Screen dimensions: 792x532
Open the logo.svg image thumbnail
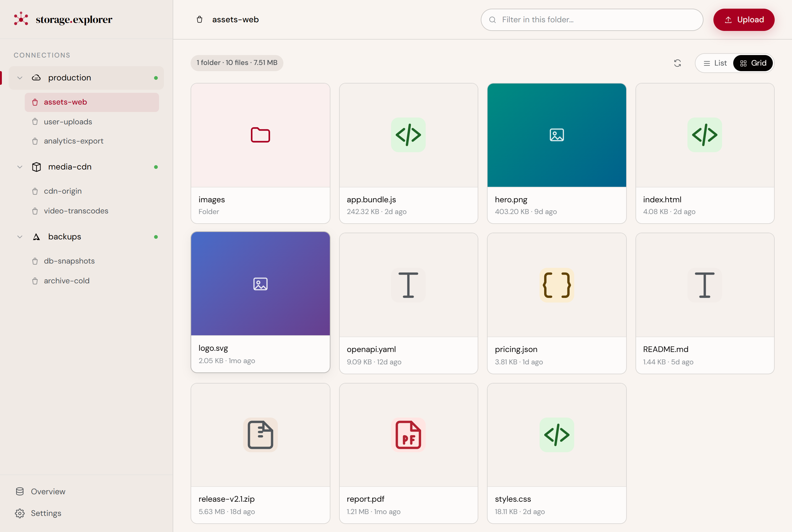coord(260,284)
